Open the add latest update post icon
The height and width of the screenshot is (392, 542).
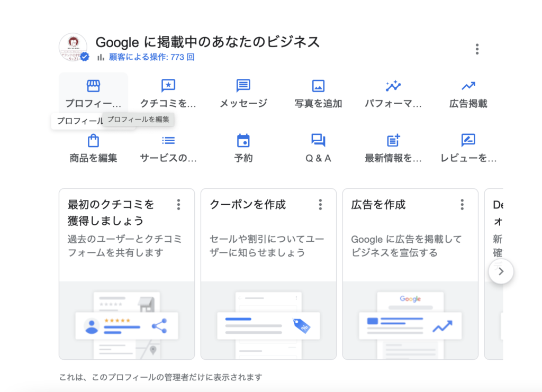(393, 141)
